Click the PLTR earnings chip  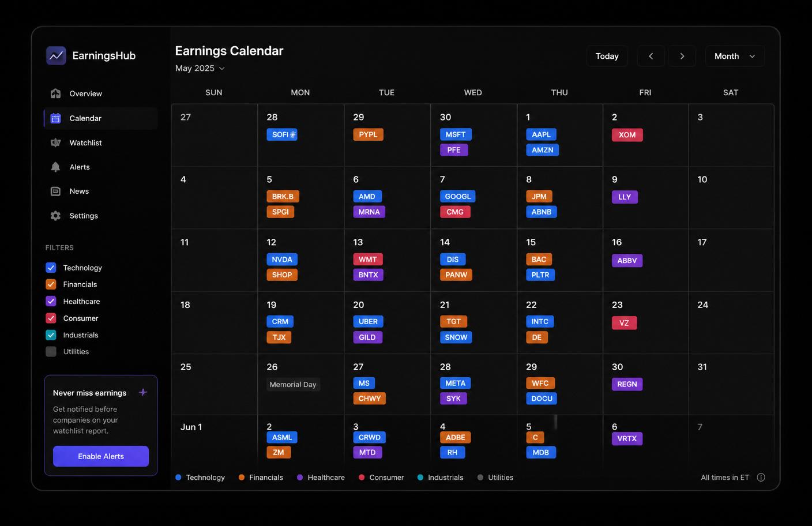[540, 275]
